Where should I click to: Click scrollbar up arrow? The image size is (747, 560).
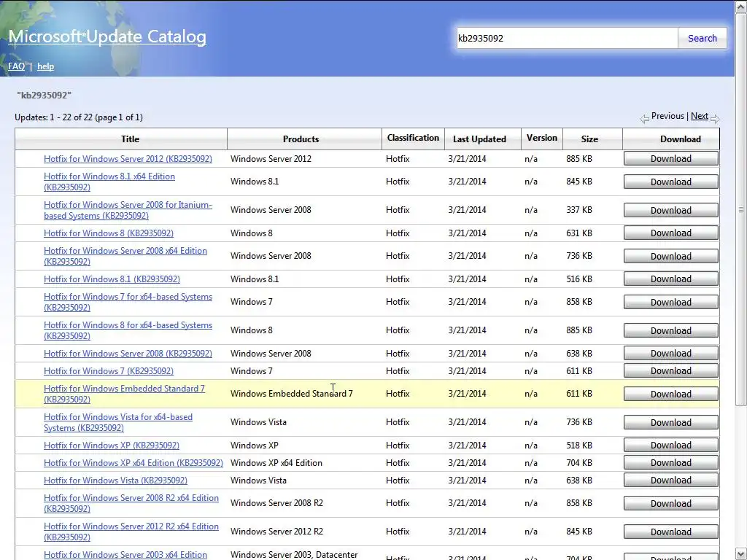[741, 7]
